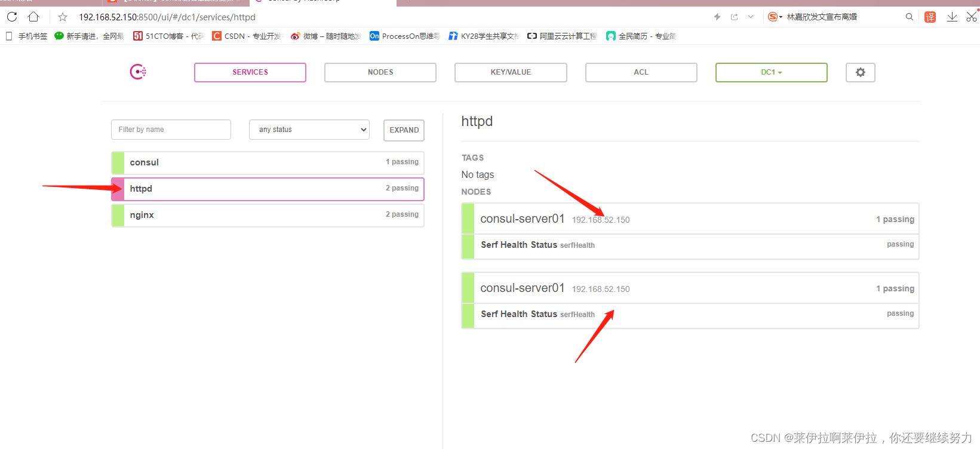The width and height of the screenshot is (980, 449).
Task: Select the consul service row
Action: pyautogui.click(x=268, y=162)
